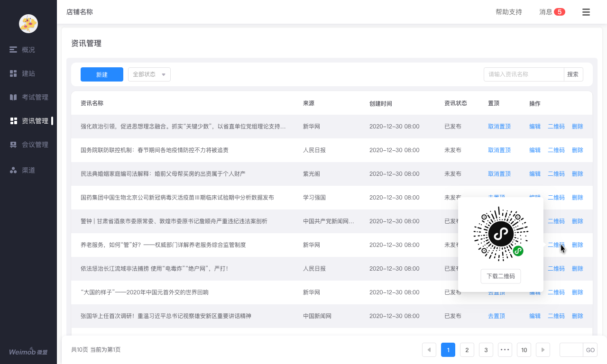This screenshot has width=607, height=364.
Task: Open 消息 messages with 5 badge
Action: click(552, 12)
